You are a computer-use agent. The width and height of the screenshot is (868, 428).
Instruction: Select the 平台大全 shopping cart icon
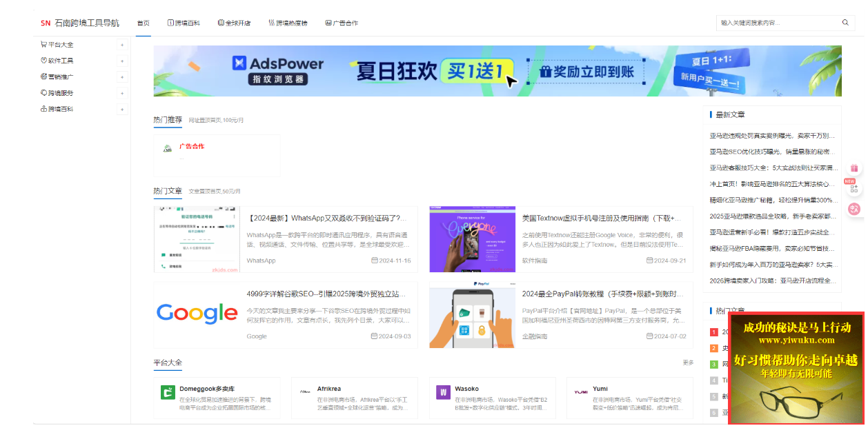(x=43, y=43)
